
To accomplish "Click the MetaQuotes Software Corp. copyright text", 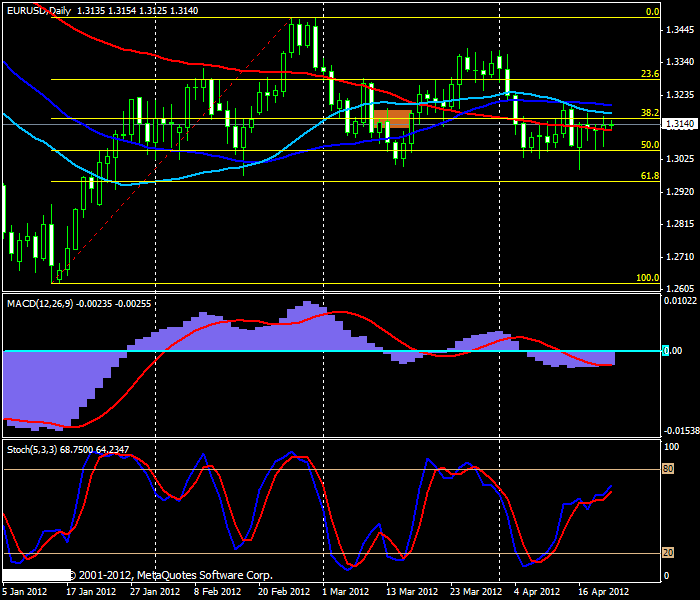I will [x=171, y=575].
